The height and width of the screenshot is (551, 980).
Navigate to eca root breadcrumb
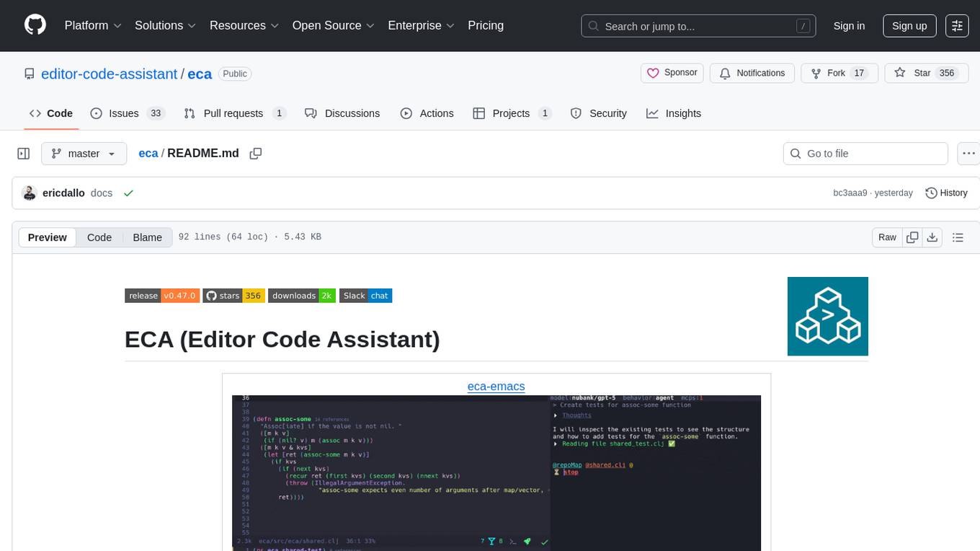pos(148,154)
